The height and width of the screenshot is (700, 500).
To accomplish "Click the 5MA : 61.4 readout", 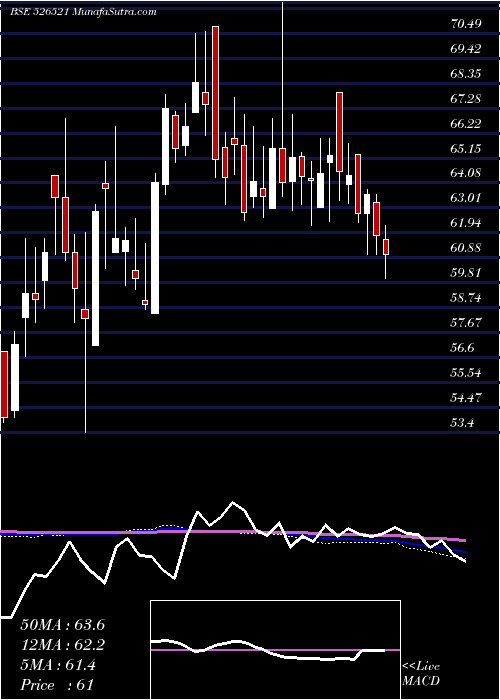I will [x=58, y=665].
